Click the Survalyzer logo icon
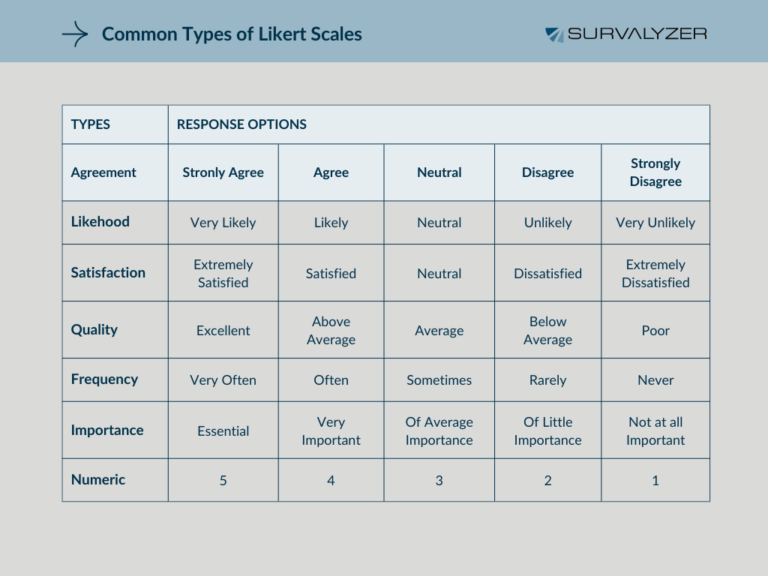The height and width of the screenshot is (576, 768). click(x=554, y=34)
